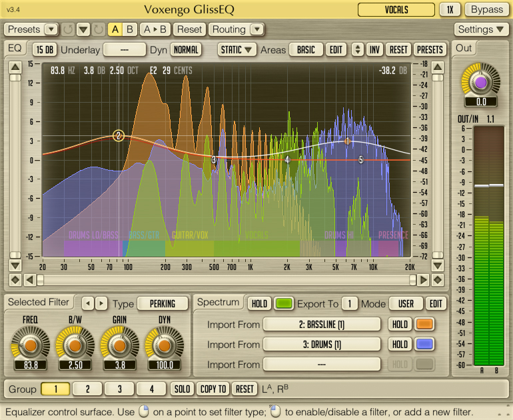This screenshot has width=513, height=420.
Task: Open the Underlay selector
Action: (x=125, y=50)
